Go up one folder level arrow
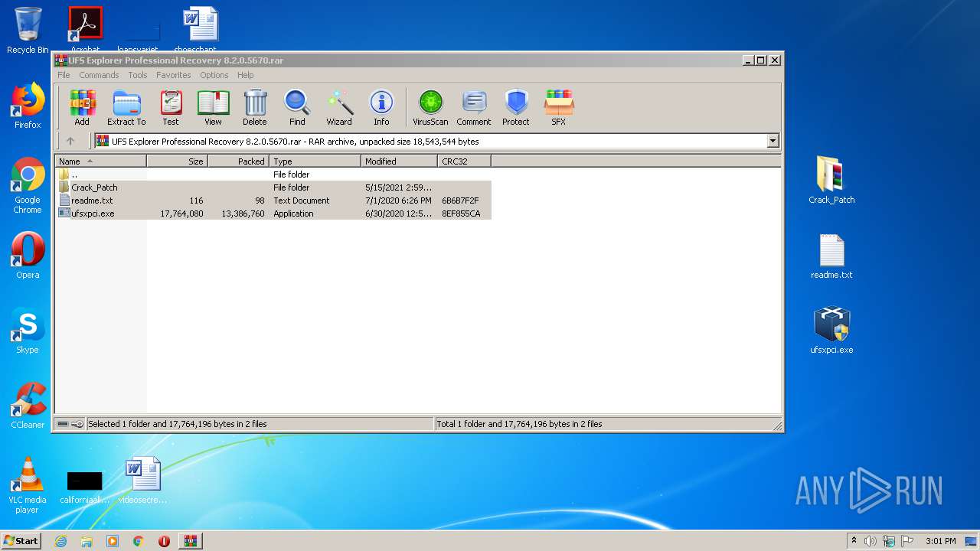Image resolution: width=980 pixels, height=551 pixels. point(70,141)
